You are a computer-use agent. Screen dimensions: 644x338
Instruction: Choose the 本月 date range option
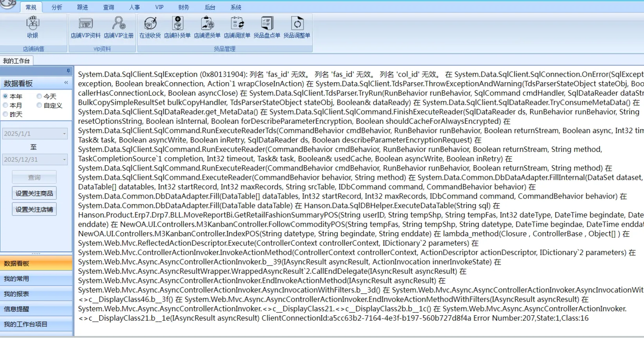coord(5,105)
